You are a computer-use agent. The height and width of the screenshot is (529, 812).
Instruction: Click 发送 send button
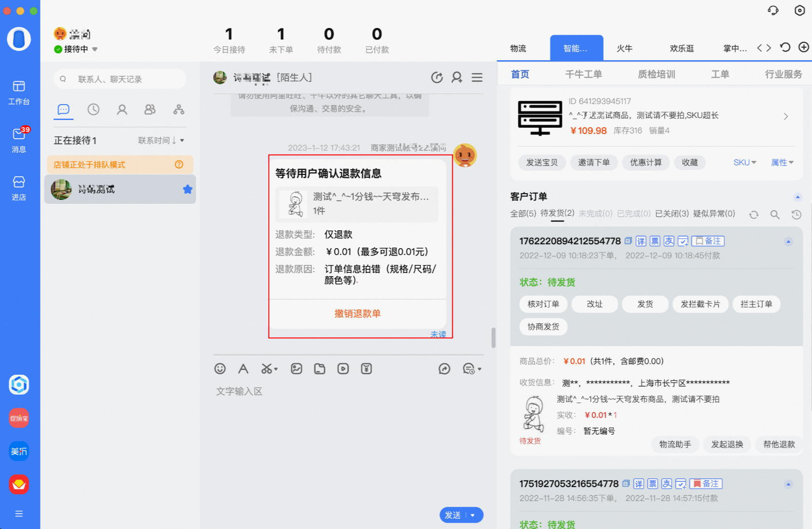coord(452,515)
